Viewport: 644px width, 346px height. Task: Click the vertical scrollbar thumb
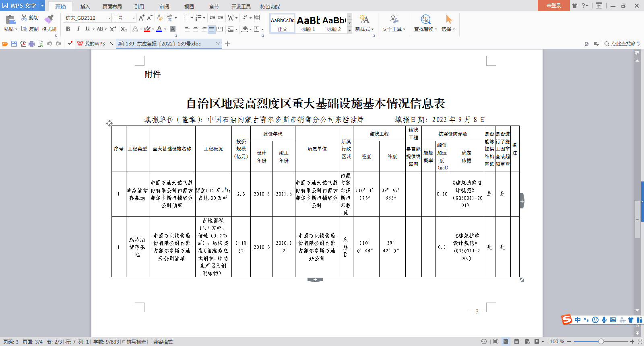pyautogui.click(x=637, y=219)
